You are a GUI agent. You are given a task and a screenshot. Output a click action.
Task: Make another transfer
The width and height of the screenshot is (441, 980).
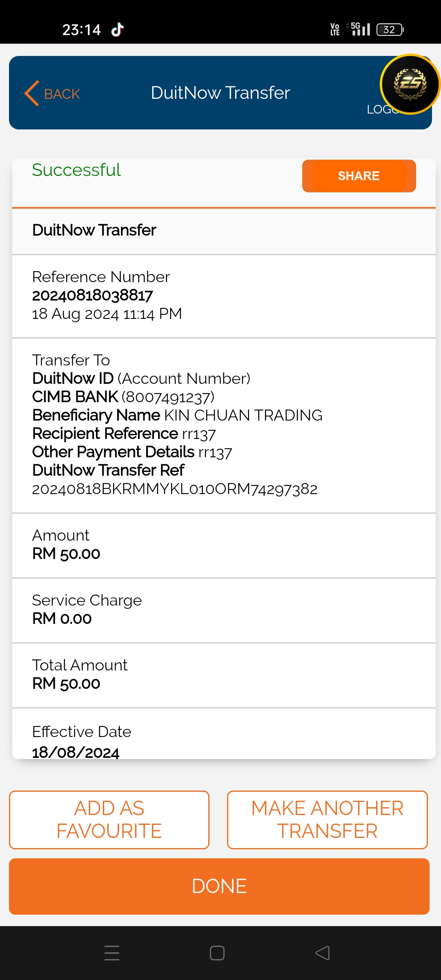click(327, 820)
